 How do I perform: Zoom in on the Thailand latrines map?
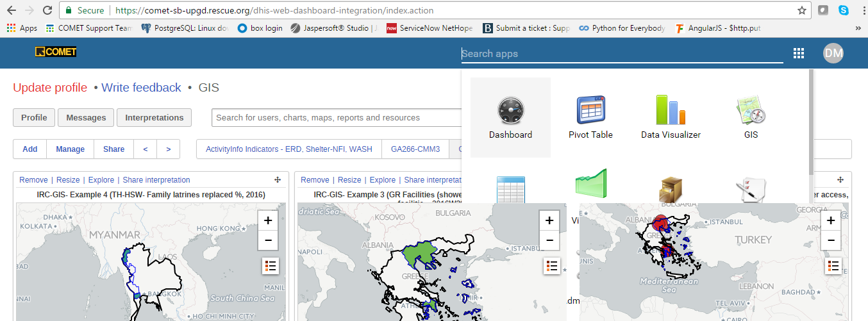click(x=267, y=221)
